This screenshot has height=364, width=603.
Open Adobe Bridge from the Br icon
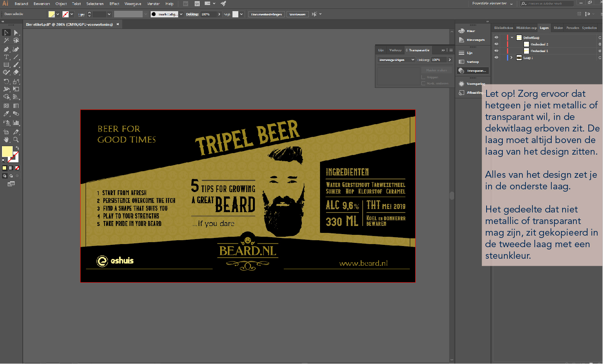tap(186, 3)
